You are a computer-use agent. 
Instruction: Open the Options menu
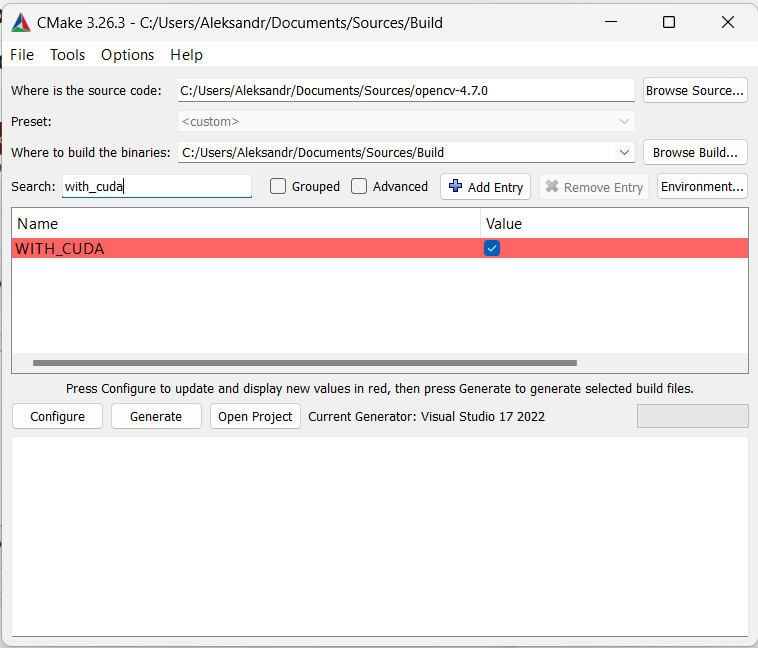(x=128, y=55)
